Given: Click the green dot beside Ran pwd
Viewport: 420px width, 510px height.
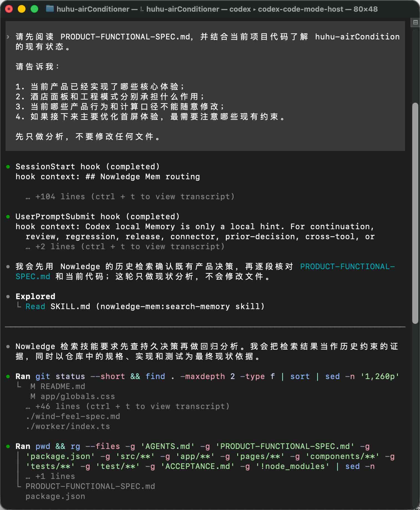Looking at the screenshot, I should 8,446.
